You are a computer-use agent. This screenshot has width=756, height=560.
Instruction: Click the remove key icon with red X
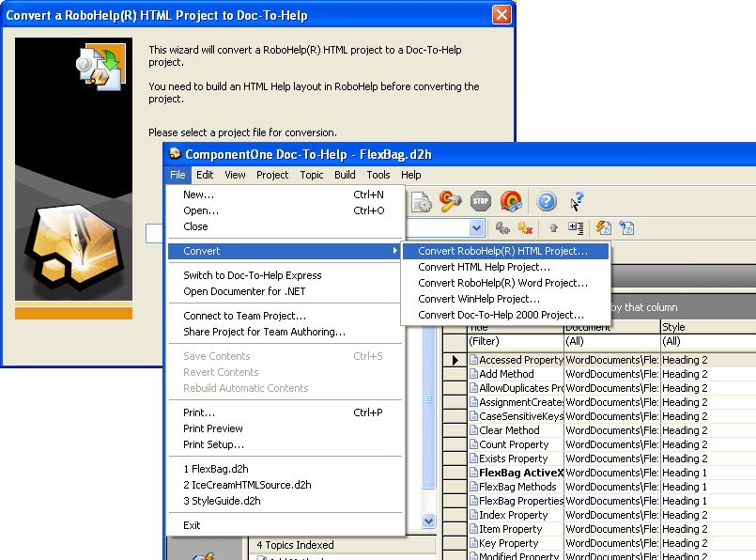[525, 228]
